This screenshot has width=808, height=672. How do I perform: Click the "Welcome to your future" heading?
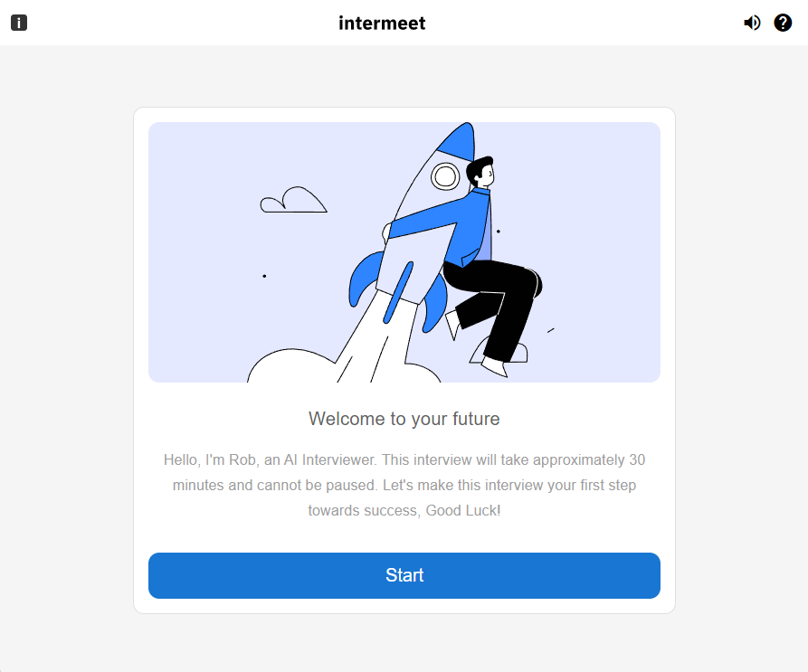pyautogui.click(x=404, y=419)
